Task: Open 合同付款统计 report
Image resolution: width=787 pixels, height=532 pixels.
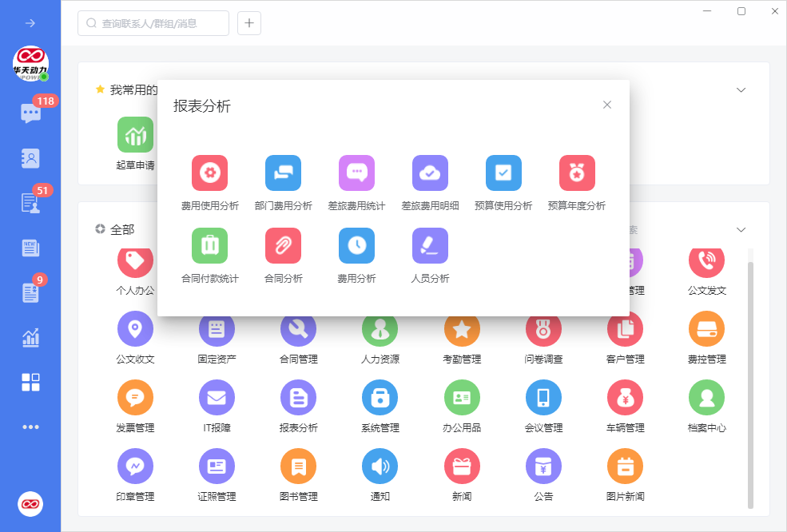Action: (x=209, y=246)
